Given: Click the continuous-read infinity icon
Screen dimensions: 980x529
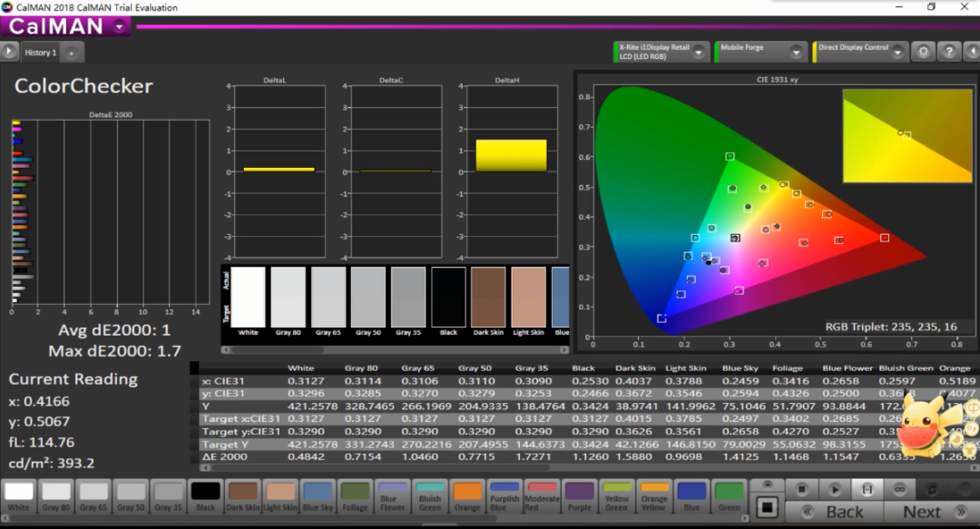Looking at the screenshot, I should (900, 489).
